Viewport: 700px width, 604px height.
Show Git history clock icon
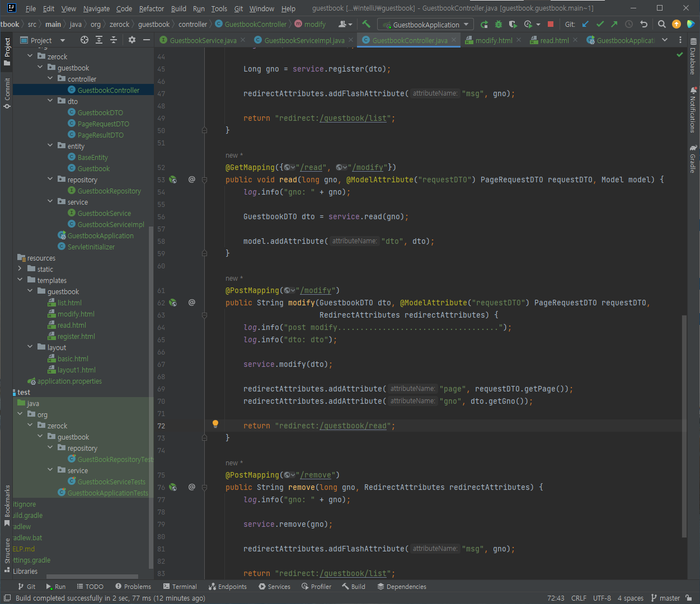point(629,24)
